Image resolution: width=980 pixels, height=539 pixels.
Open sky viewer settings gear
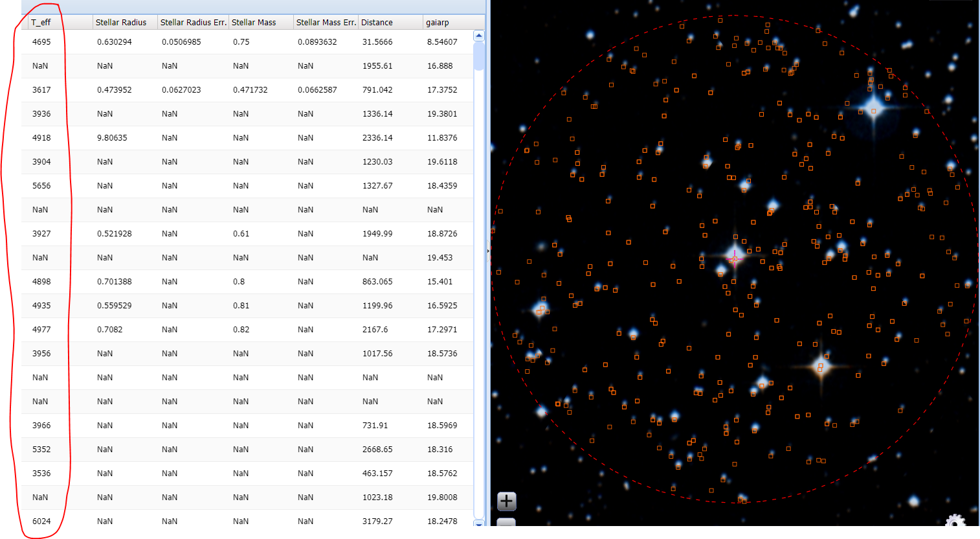point(955,521)
